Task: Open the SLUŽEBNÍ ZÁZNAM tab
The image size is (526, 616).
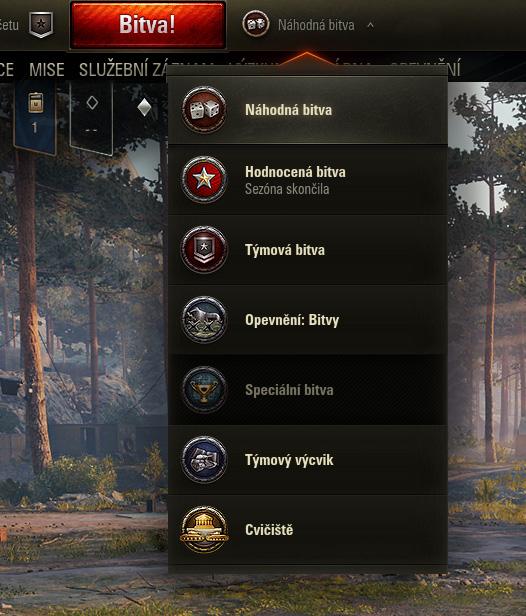Action: point(123,70)
